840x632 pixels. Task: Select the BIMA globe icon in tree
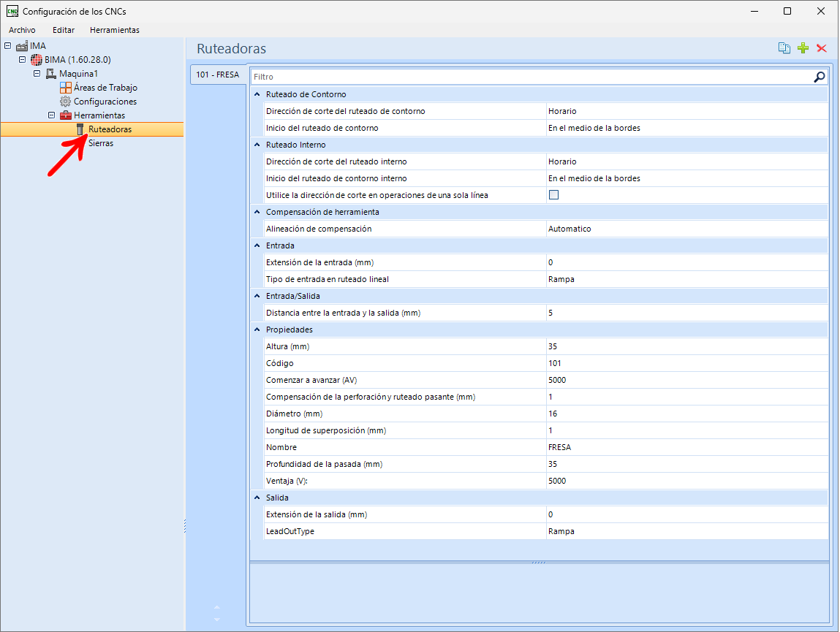click(x=36, y=59)
